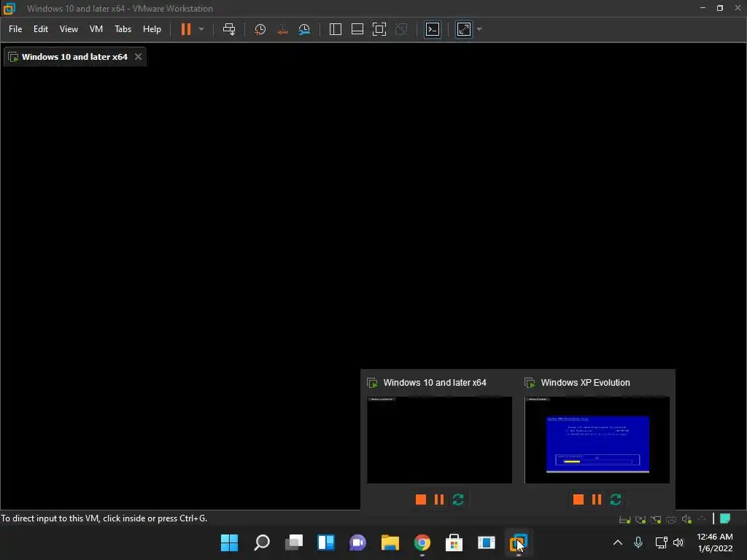Screen dimensions: 747x560
Task: Open the Help menu
Action: pos(152,29)
